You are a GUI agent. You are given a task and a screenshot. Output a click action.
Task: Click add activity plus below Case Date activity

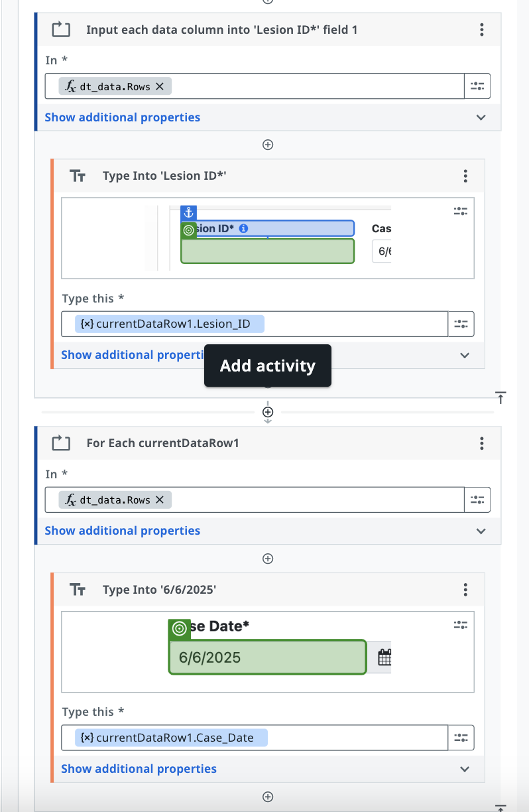pyautogui.click(x=268, y=797)
